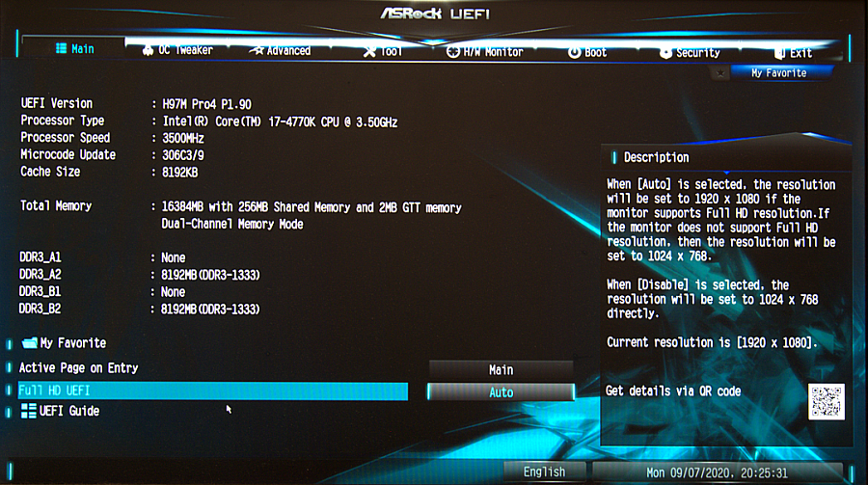The image size is (868, 485).
Task: Click the UEFI Version value H97M Pro4 P1.90
Action: pyautogui.click(x=206, y=105)
